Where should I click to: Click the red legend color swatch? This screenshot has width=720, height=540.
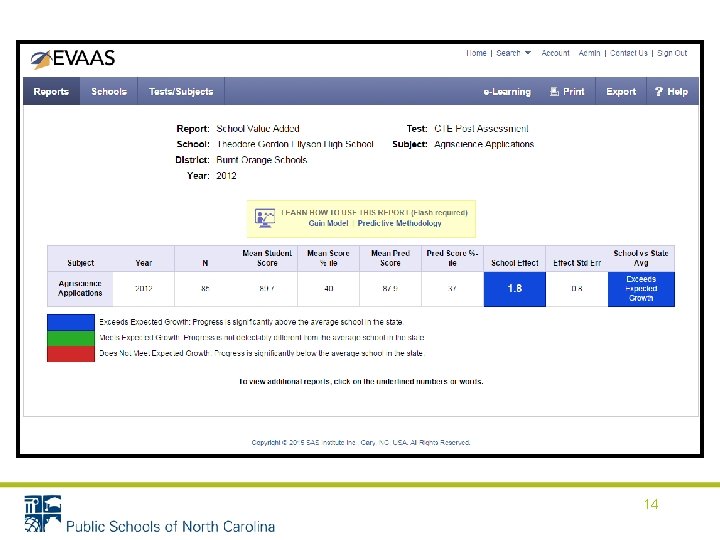71,354
